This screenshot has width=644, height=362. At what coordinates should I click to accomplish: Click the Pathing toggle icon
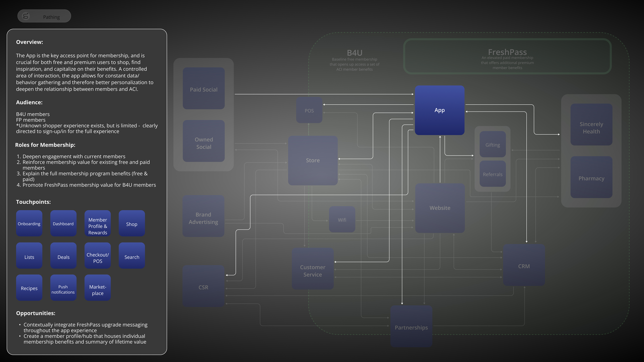[x=26, y=16]
